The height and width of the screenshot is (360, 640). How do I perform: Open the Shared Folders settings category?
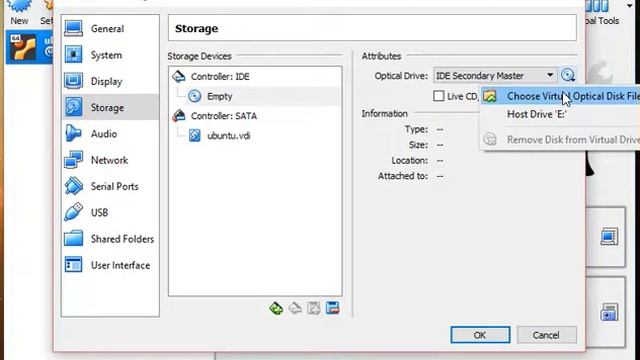coord(110,239)
